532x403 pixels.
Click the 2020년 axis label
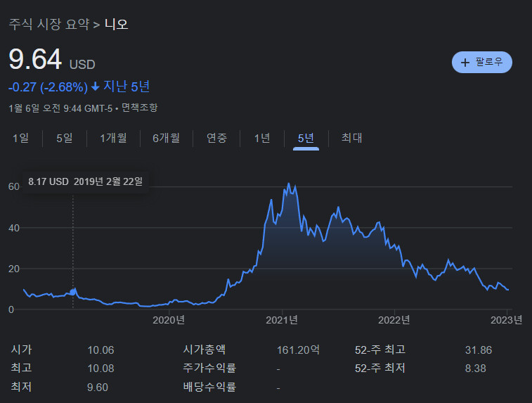point(169,320)
